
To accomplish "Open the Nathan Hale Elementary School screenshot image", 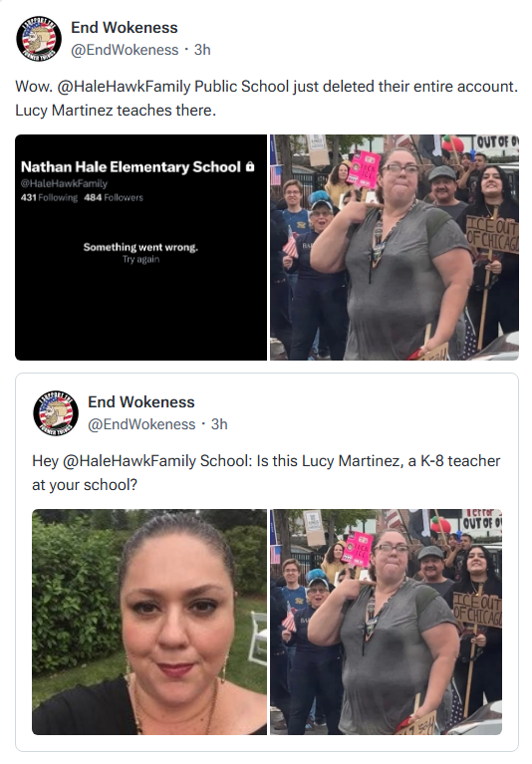I will (x=140, y=247).
